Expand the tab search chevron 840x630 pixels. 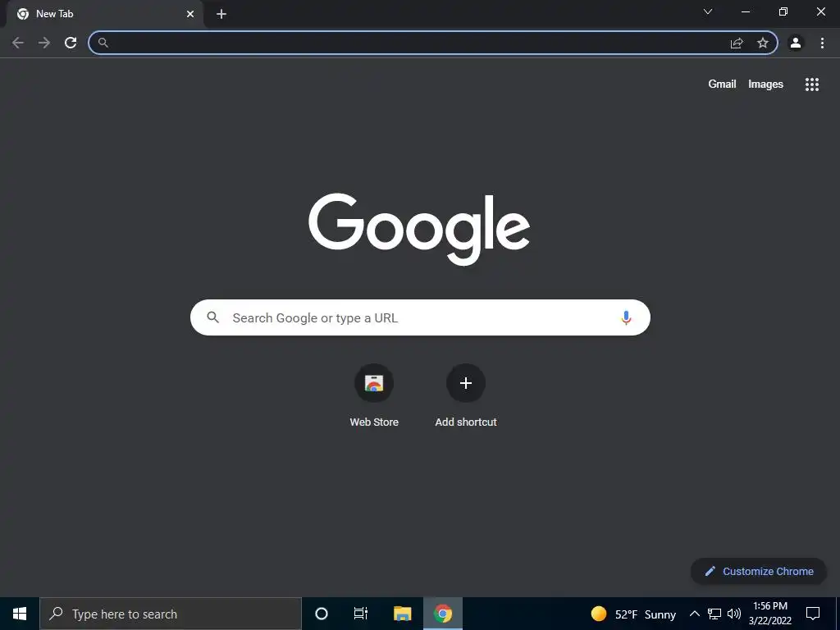point(708,11)
